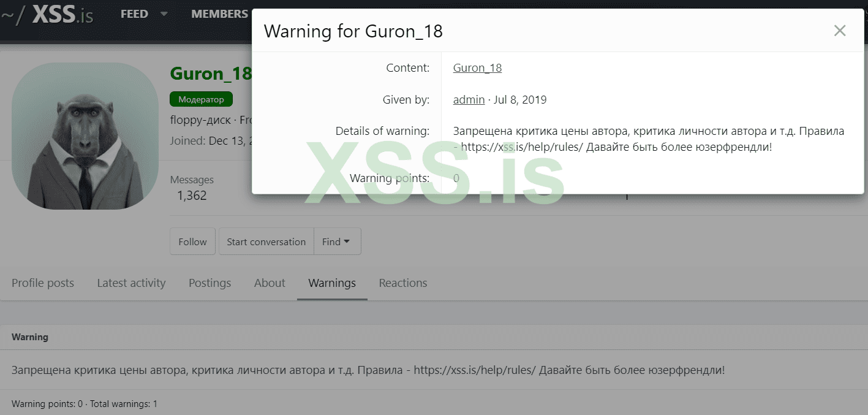Click the Messages count 1,362
The image size is (868, 415).
click(192, 196)
